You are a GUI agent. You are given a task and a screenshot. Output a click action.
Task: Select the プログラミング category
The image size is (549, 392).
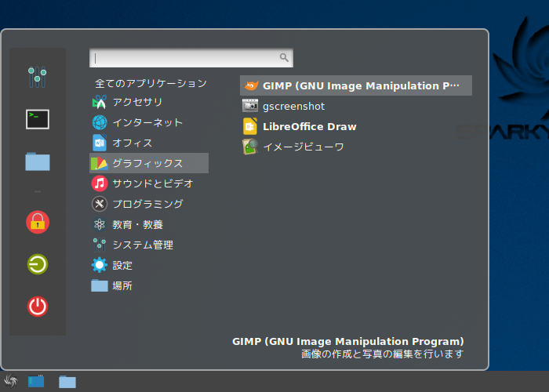tap(149, 204)
